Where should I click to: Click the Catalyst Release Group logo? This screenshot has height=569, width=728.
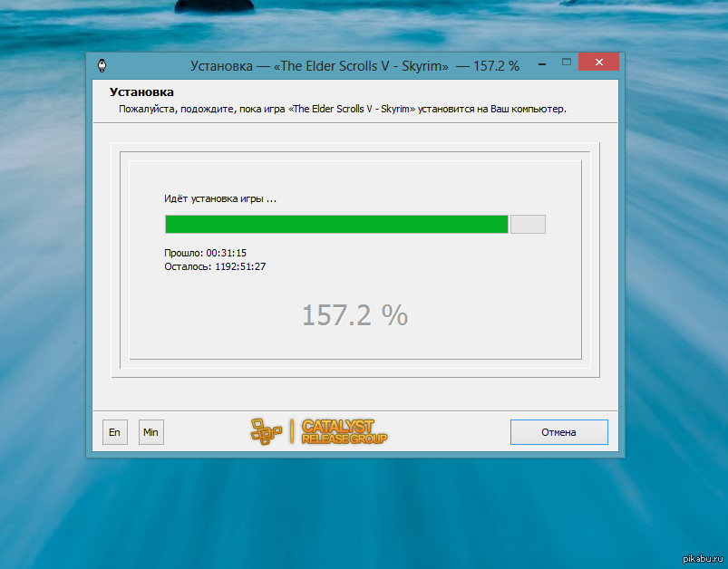[319, 431]
